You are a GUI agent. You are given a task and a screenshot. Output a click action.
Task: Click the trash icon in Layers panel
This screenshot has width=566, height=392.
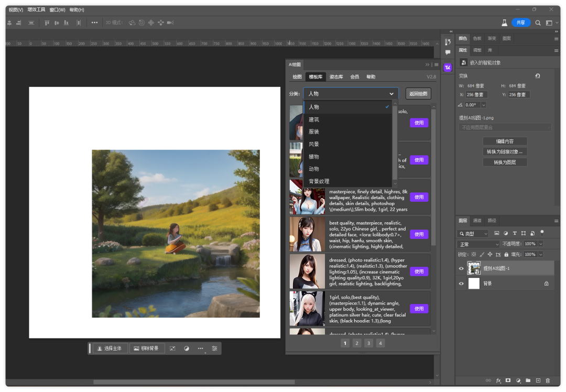click(548, 380)
